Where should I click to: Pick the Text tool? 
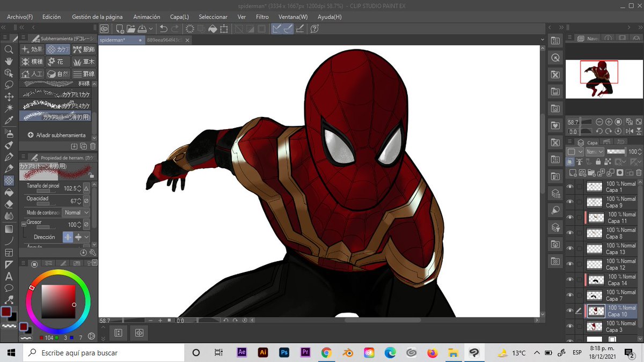click(9, 277)
